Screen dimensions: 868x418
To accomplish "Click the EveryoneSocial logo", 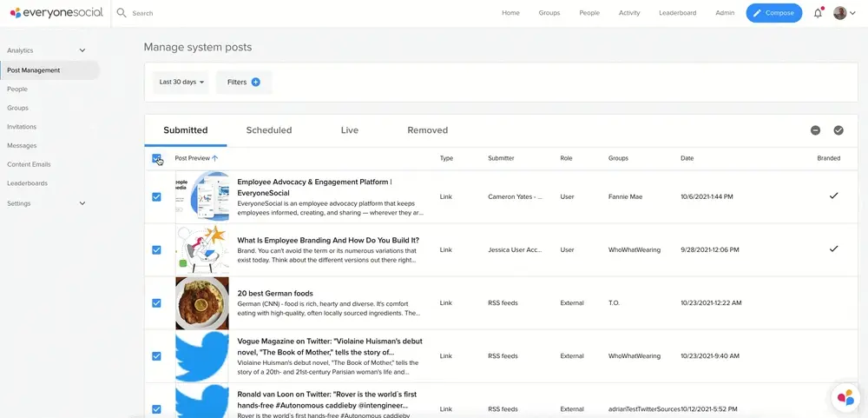I will pyautogui.click(x=56, y=13).
